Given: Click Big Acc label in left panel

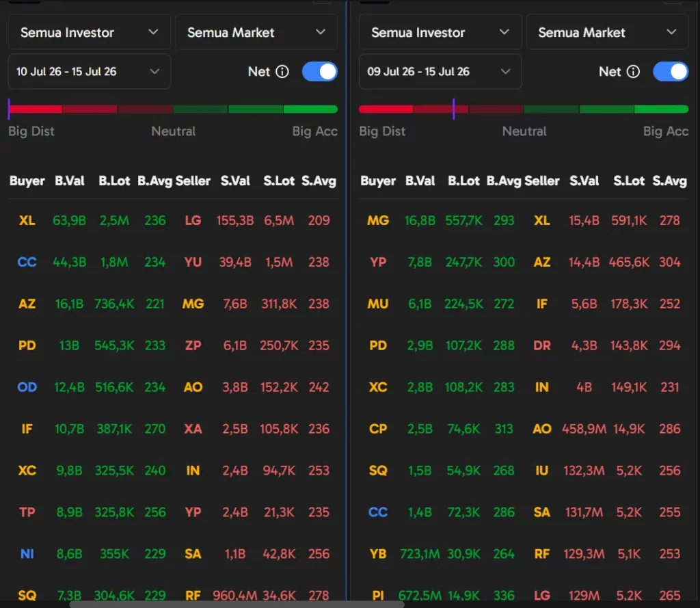Looking at the screenshot, I should (x=314, y=131).
